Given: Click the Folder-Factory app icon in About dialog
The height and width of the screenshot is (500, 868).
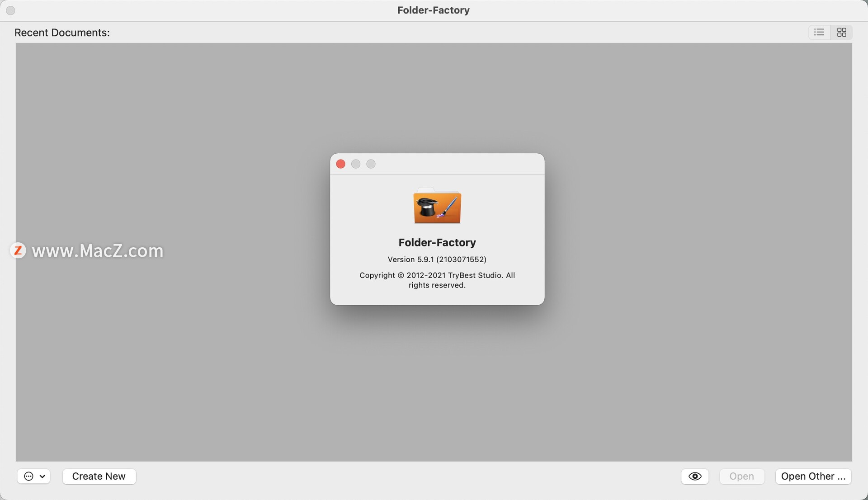Looking at the screenshot, I should point(437,206).
